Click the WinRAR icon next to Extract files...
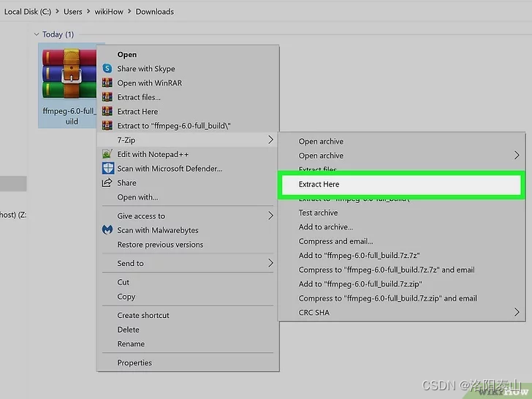532x399 pixels. 107,97
